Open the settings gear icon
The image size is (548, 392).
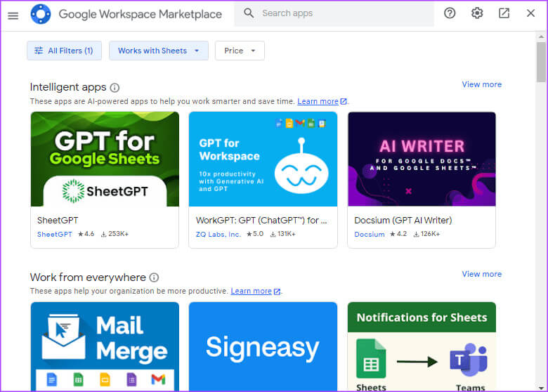coord(477,13)
